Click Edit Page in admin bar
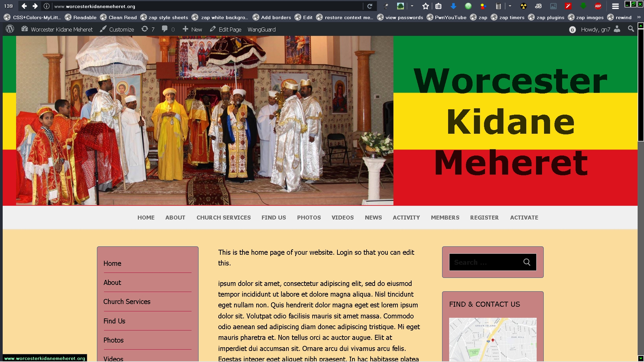Viewport: 644px width, 362px height. coord(226,29)
